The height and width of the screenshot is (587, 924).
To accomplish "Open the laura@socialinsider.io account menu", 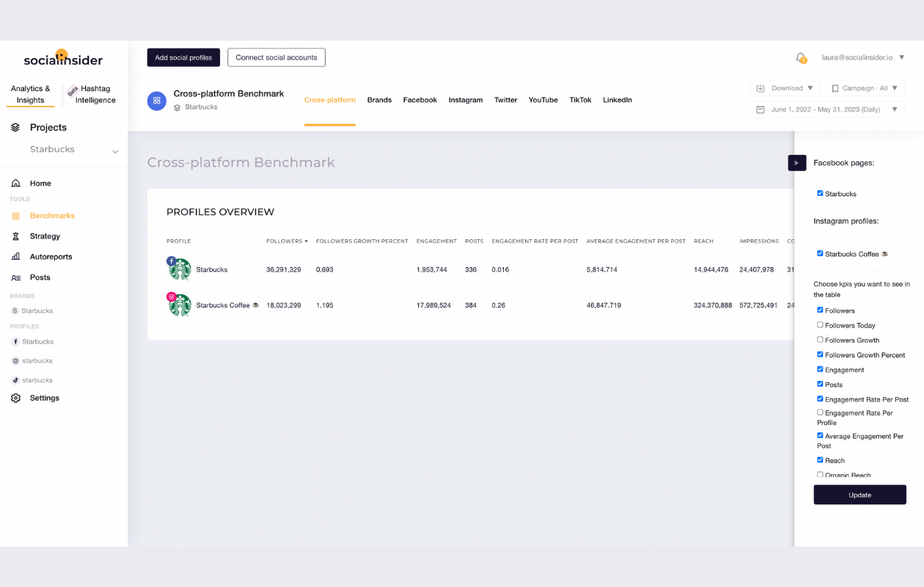I will (x=862, y=57).
